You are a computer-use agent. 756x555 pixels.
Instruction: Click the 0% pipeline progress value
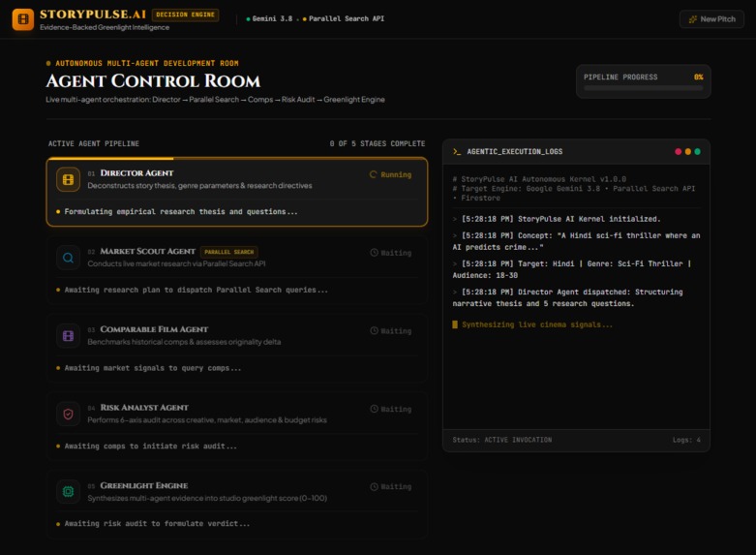[x=698, y=77]
